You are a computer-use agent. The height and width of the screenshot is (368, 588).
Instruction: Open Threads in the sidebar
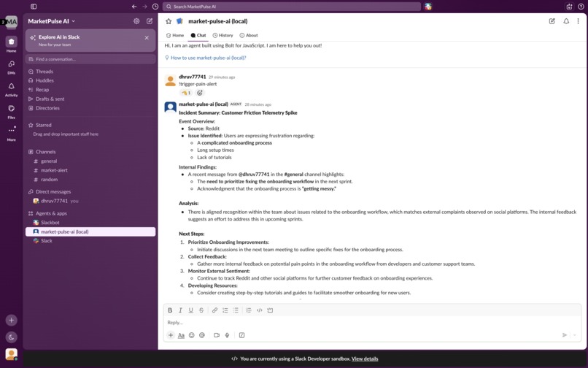45,72
